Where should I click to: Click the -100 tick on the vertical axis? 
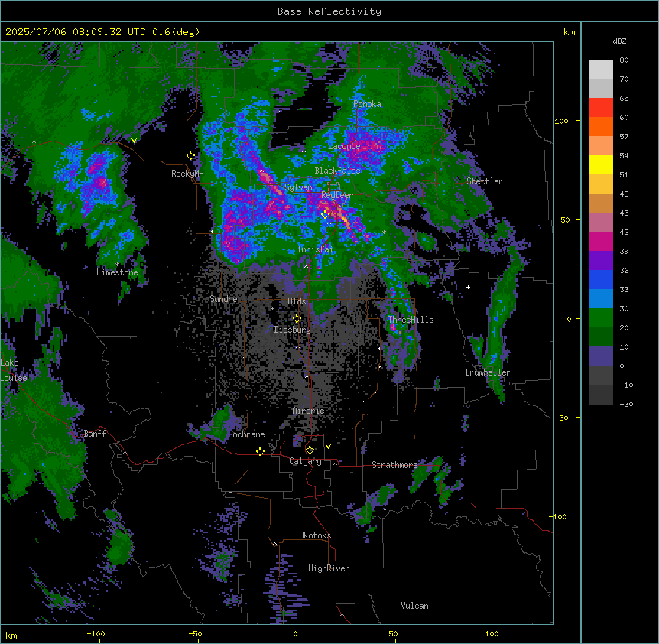[x=559, y=516]
